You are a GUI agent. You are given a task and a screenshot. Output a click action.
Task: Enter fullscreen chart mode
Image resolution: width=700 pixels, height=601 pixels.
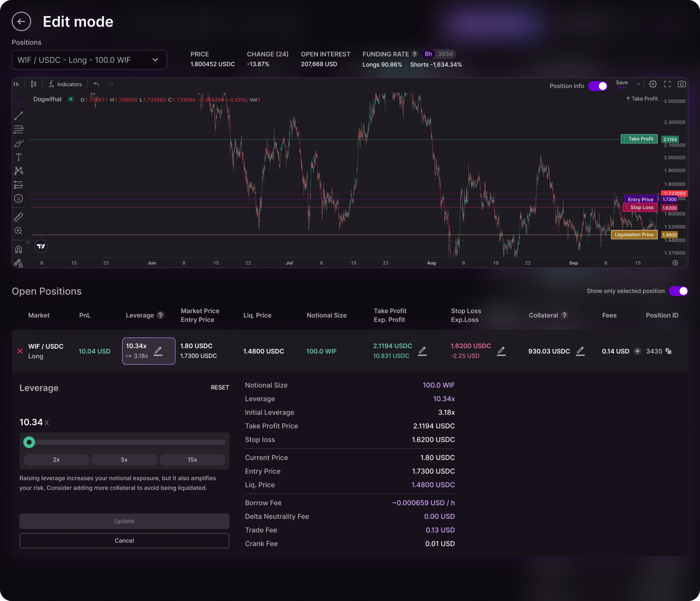[x=667, y=84]
